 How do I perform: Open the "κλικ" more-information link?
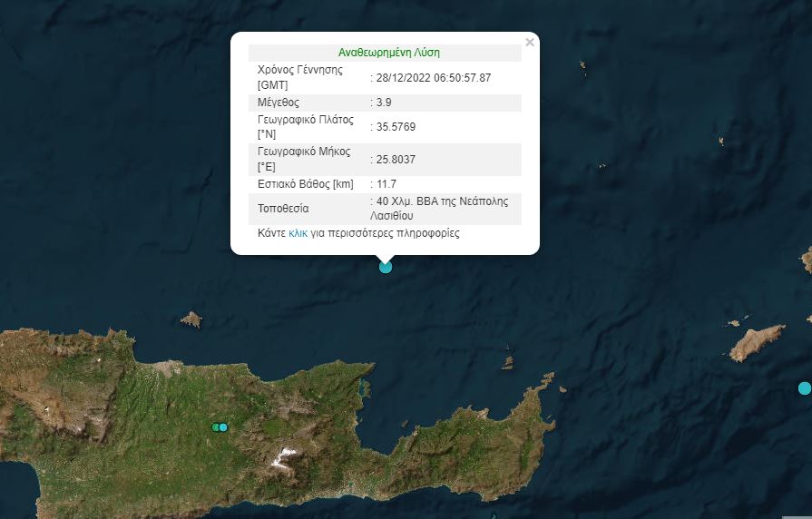(298, 233)
